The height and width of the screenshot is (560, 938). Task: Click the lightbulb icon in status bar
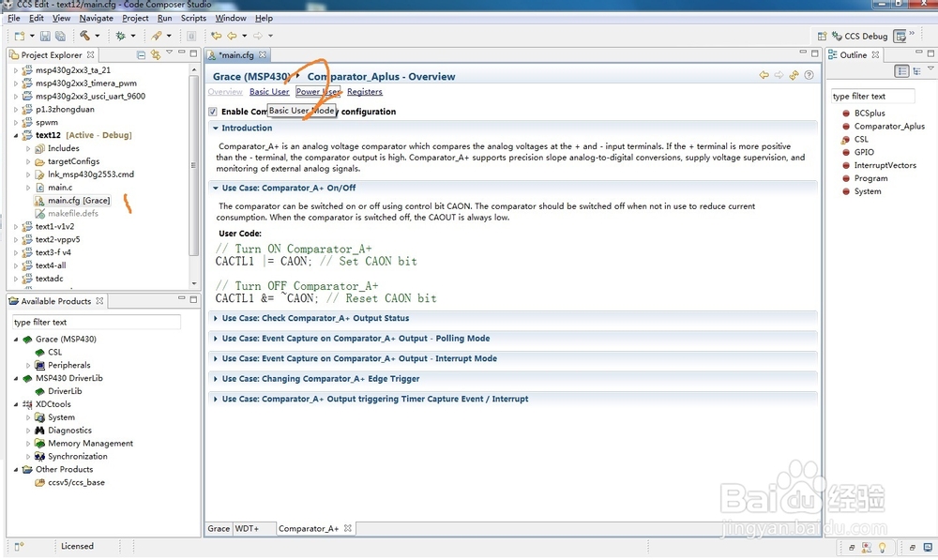(x=882, y=548)
